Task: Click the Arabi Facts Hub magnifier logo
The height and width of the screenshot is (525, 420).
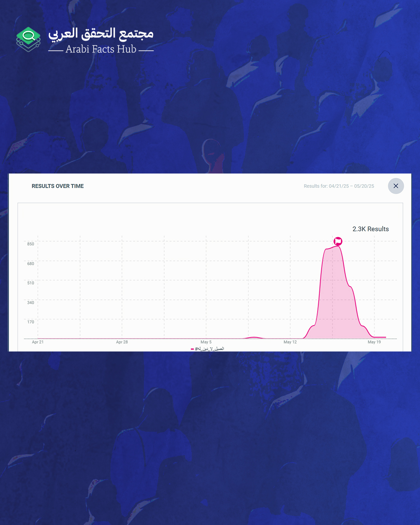Action: (28, 39)
